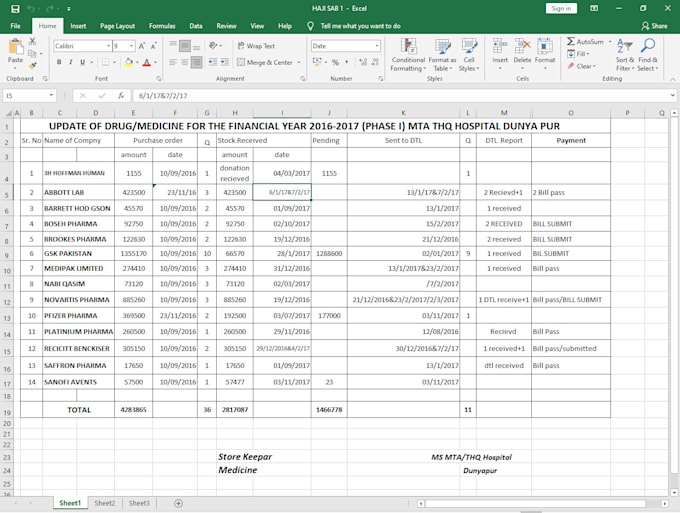Toggle italic text formatting

73,62
